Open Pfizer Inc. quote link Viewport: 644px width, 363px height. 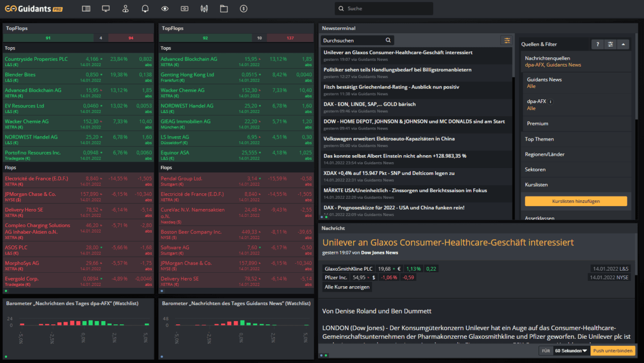[x=336, y=278]
